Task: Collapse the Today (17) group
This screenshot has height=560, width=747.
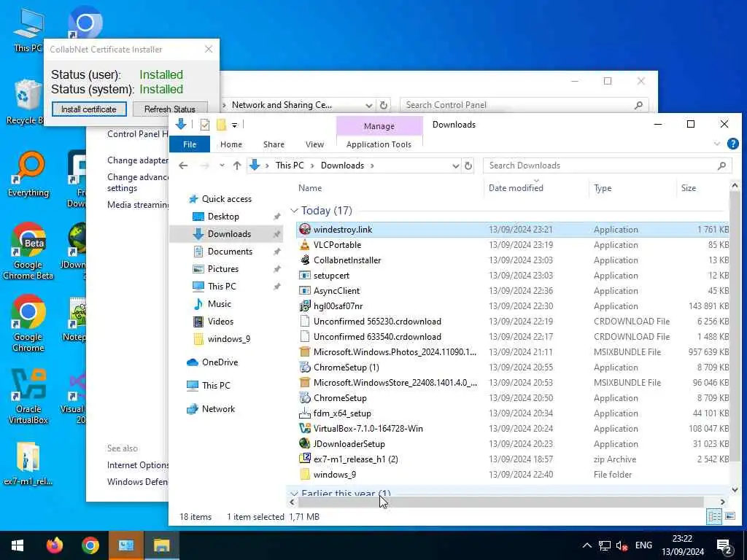Action: pyautogui.click(x=295, y=211)
